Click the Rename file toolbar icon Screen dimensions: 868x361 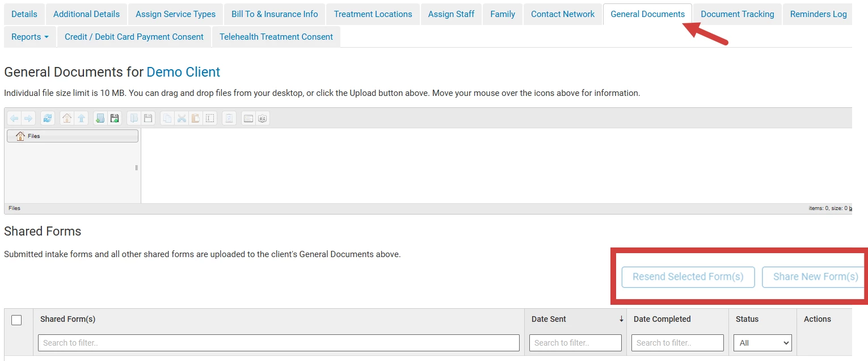click(210, 118)
